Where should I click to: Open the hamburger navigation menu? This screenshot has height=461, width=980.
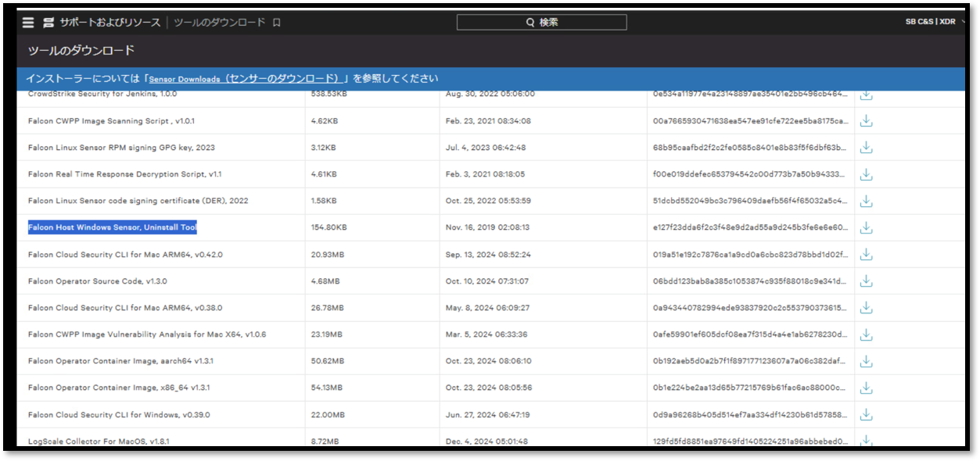(28, 23)
